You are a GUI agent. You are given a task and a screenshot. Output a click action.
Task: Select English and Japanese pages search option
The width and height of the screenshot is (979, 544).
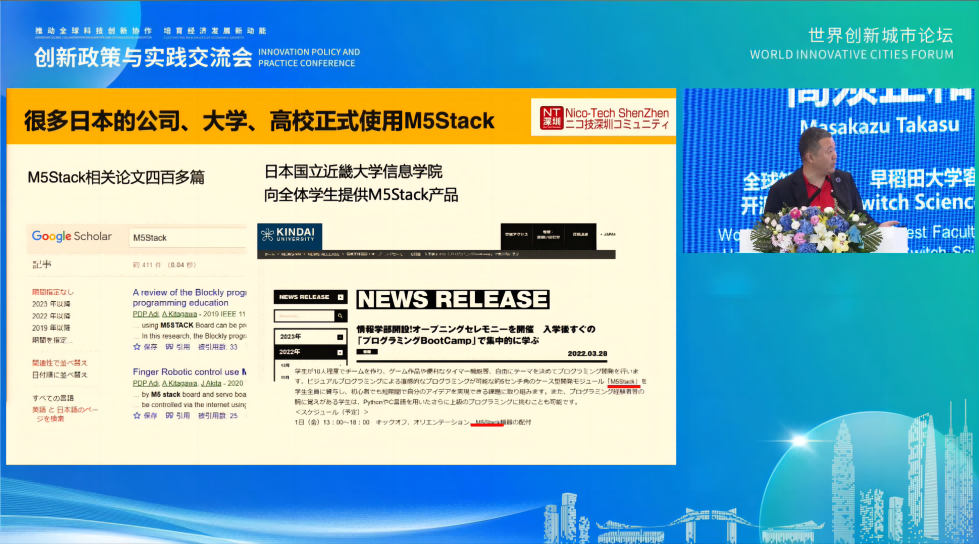pyautogui.click(x=65, y=414)
